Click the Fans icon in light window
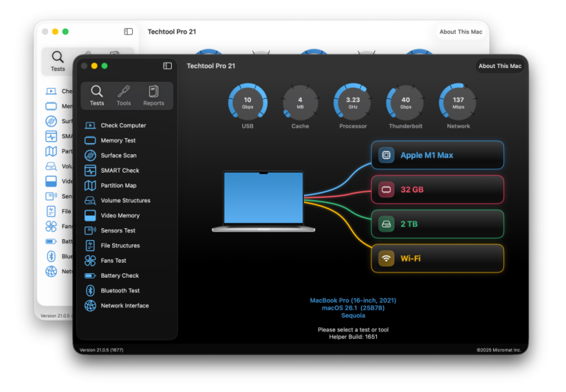Screen dimensions: 566x392 [x=51, y=227]
